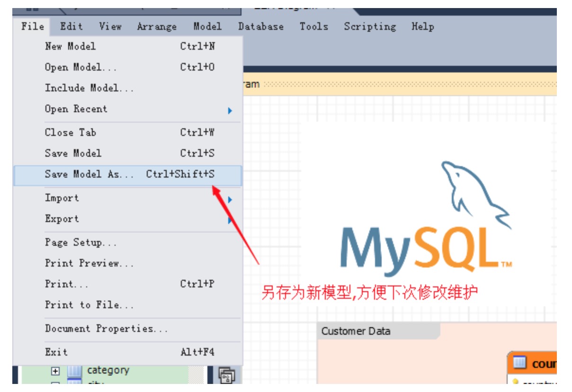572x392 pixels.
Task: Click the layered-windows icon beside the tree
Action: (x=226, y=375)
